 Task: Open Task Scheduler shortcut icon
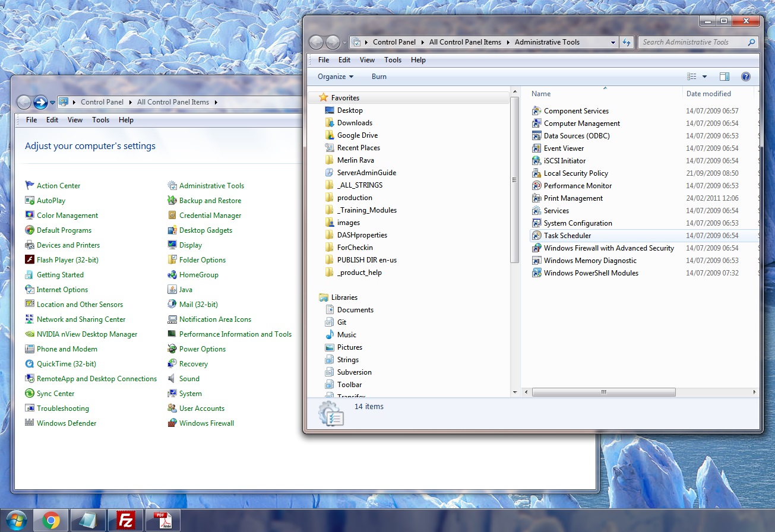point(536,236)
